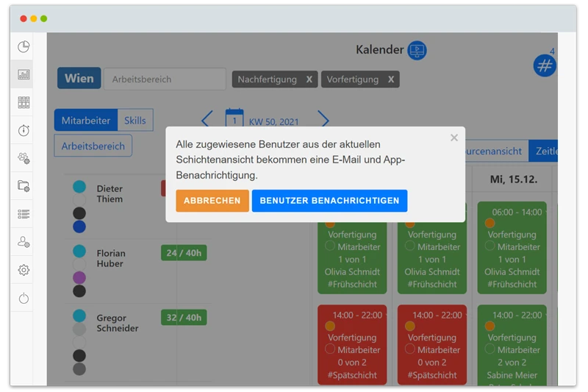Viewport: 588px width, 392px height.
Task: Select the Mitarbeiter tab
Action: [x=86, y=121]
